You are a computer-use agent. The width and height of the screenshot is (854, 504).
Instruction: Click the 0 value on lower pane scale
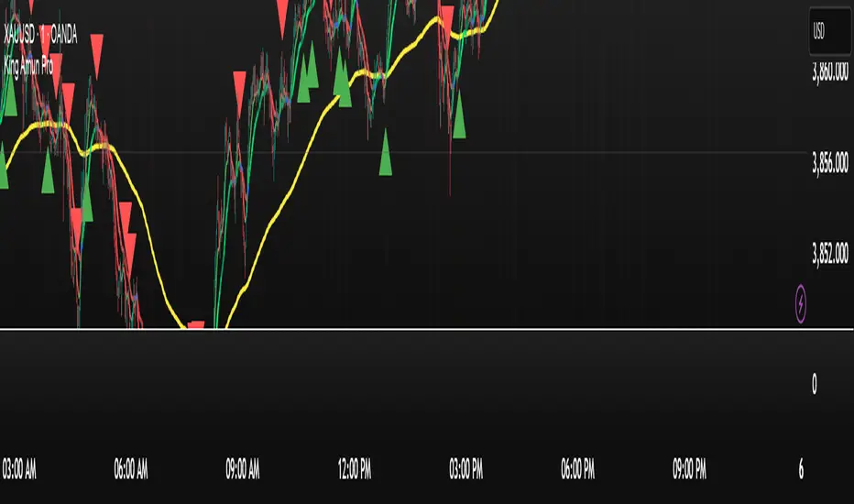815,384
